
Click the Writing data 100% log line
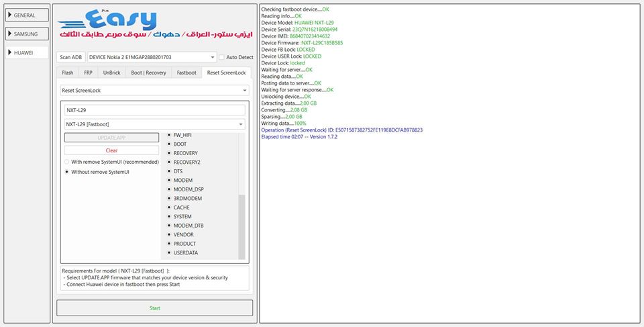(283, 124)
